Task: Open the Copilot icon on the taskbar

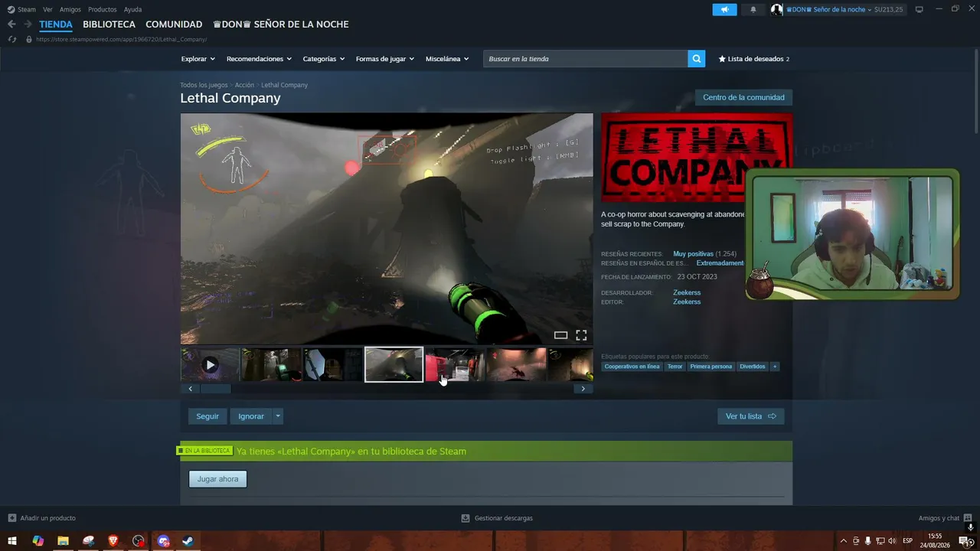Action: coord(38,541)
